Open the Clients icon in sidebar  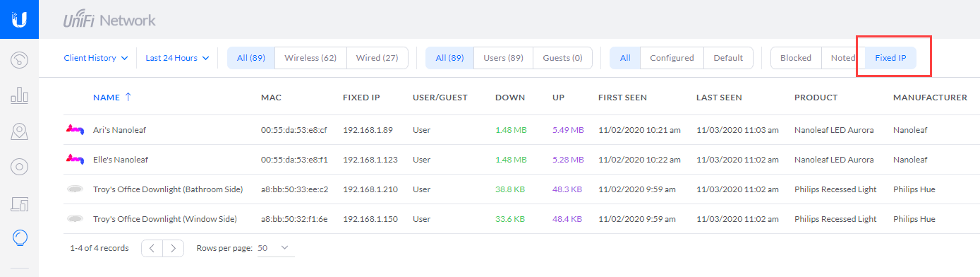(19, 204)
